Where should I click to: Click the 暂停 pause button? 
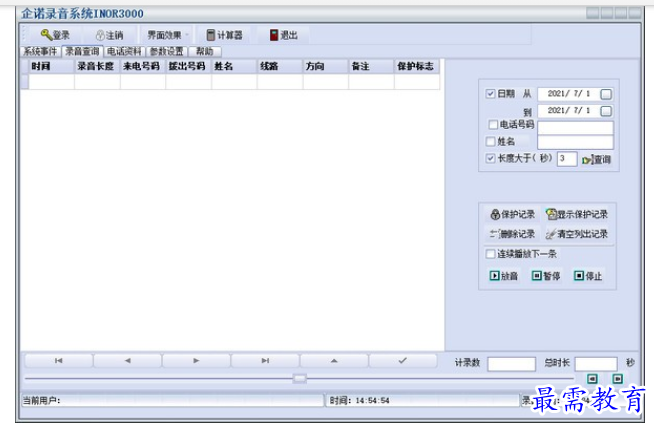pyautogui.click(x=546, y=276)
